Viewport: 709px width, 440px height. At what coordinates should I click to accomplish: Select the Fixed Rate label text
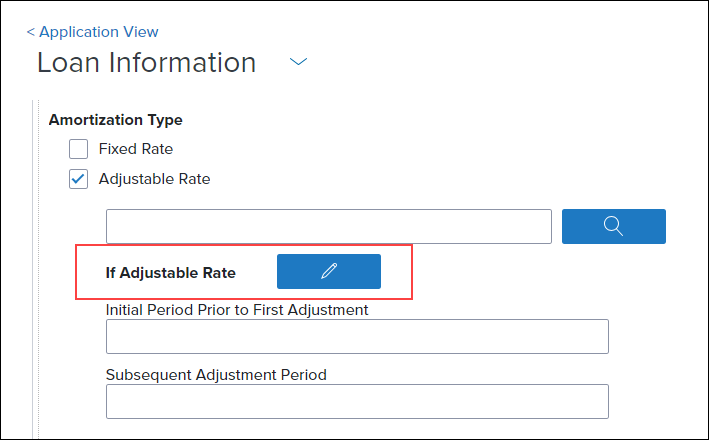[x=136, y=149]
